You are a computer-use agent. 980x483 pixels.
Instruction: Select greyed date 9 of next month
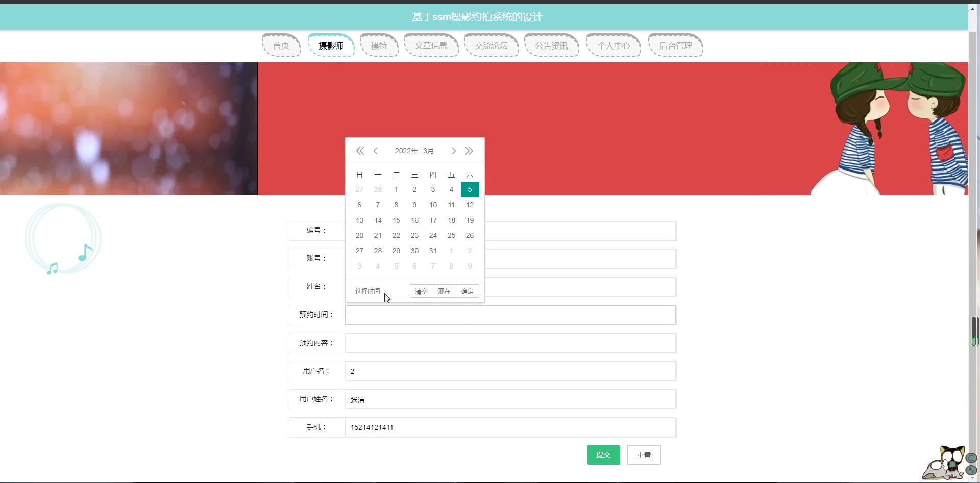470,266
